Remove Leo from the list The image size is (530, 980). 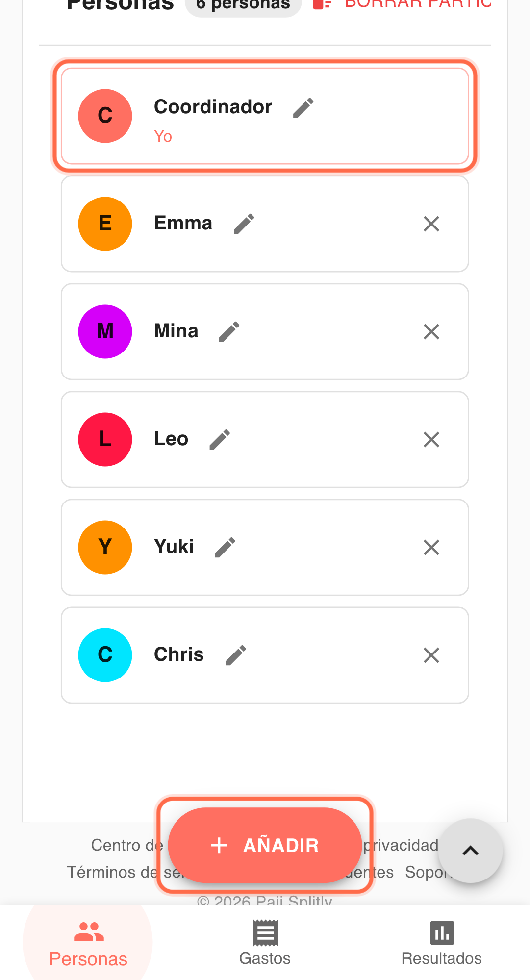(x=431, y=440)
